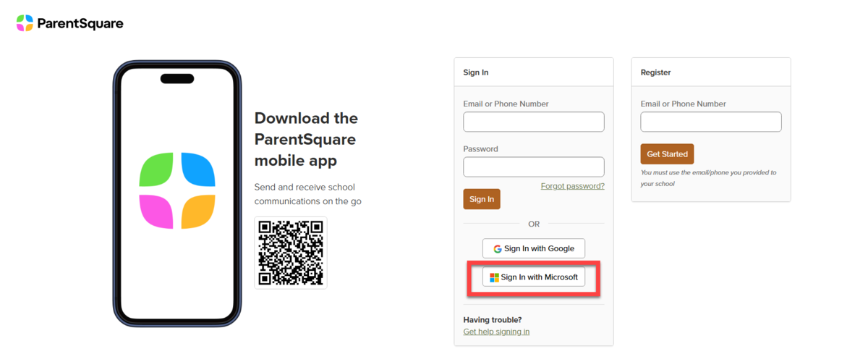Focus the Sign In Email or Phone Number field
The width and height of the screenshot is (868, 362).
pyautogui.click(x=534, y=122)
